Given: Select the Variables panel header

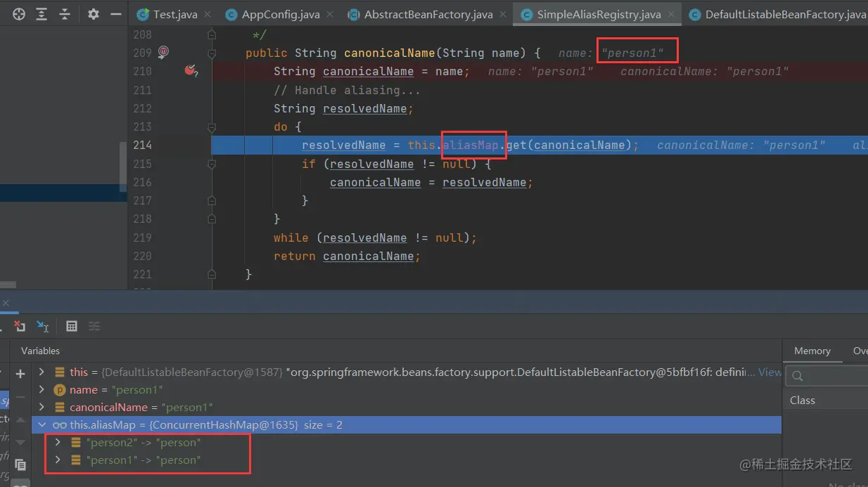Looking at the screenshot, I should click(40, 351).
